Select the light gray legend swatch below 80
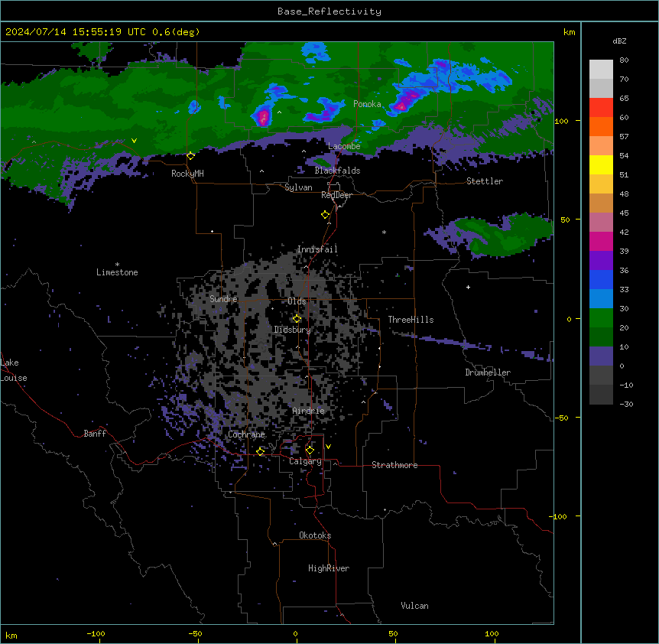The height and width of the screenshot is (644, 659). [x=601, y=70]
